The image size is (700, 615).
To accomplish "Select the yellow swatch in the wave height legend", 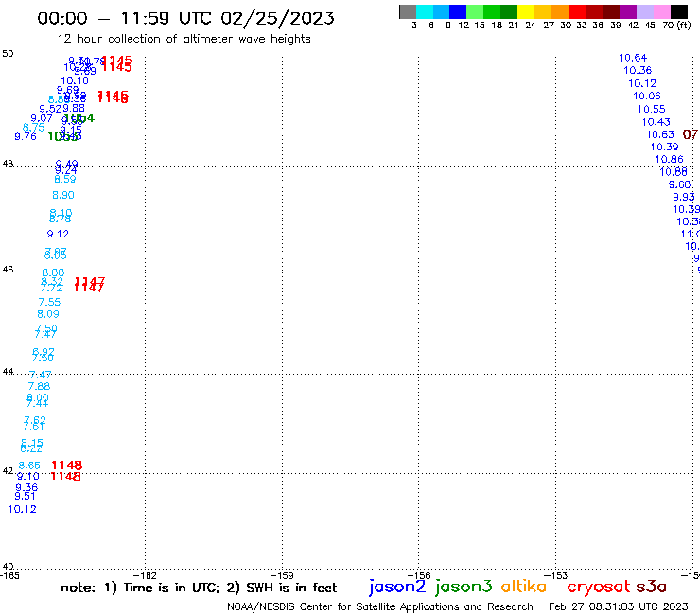I will (x=526, y=11).
